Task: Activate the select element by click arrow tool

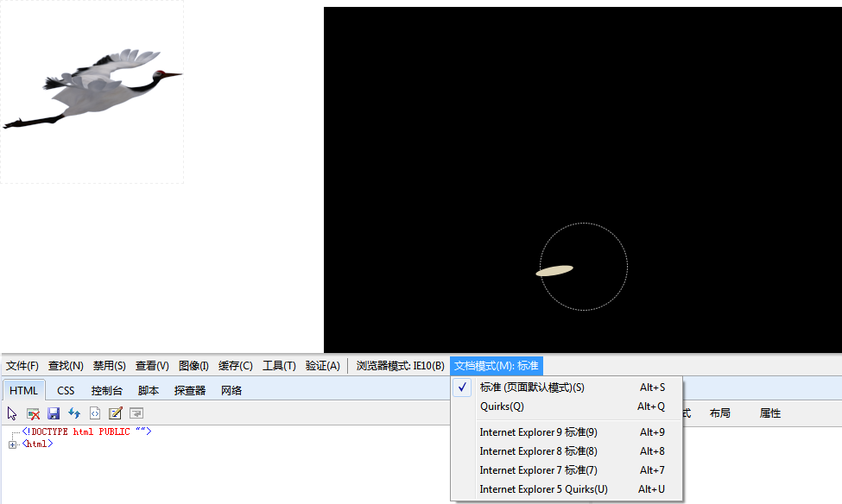Action: coord(12,413)
